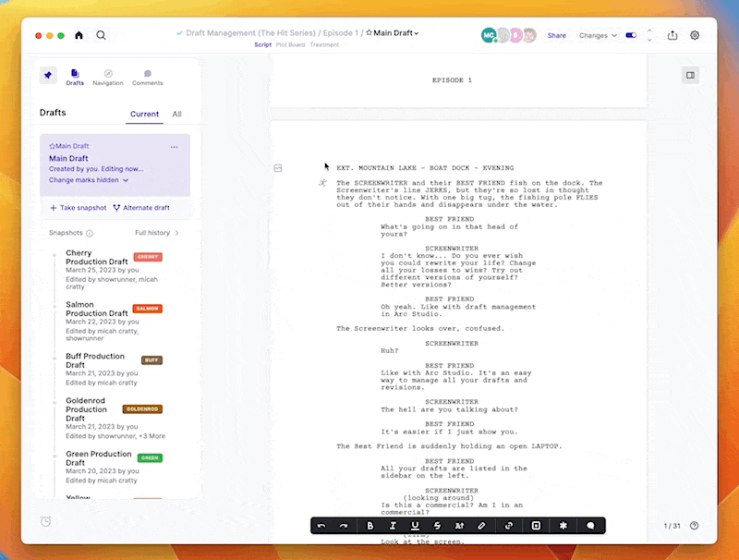Image resolution: width=739 pixels, height=560 pixels.
Task: Select the highlighter pen tool
Action: 481,526
